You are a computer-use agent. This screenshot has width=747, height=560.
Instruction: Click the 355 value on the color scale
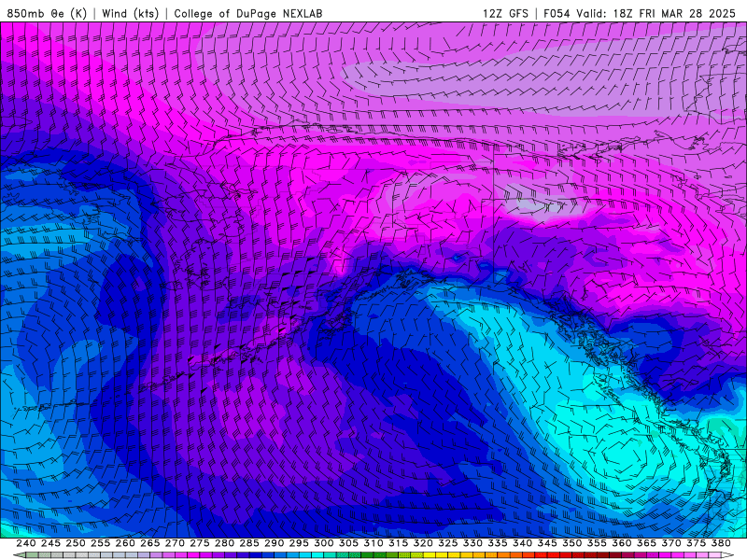597,543
